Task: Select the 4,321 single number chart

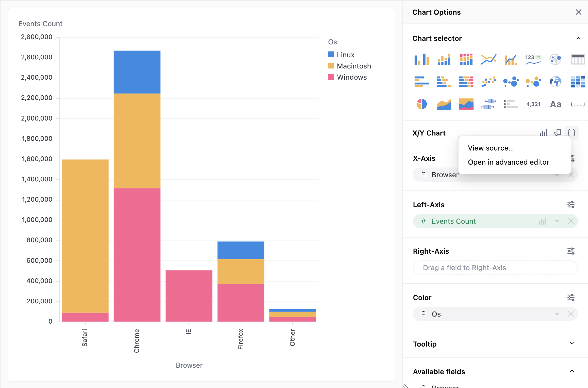Action: [533, 104]
